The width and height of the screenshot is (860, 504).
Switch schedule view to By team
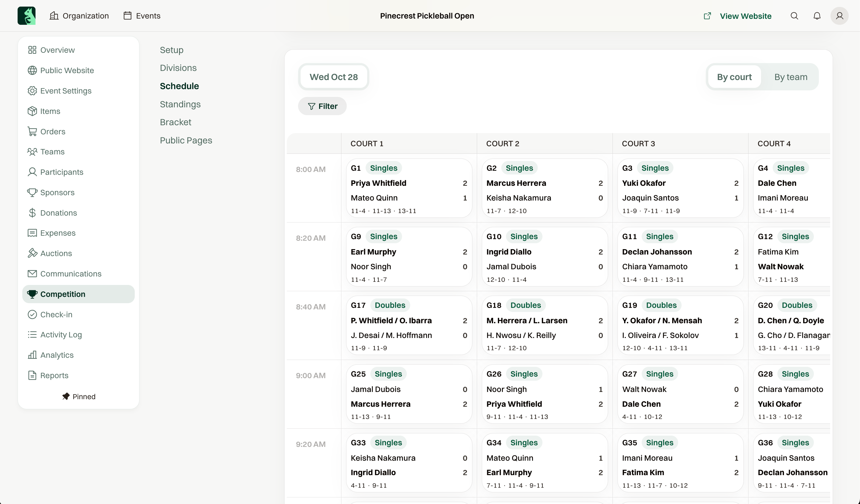click(x=790, y=77)
